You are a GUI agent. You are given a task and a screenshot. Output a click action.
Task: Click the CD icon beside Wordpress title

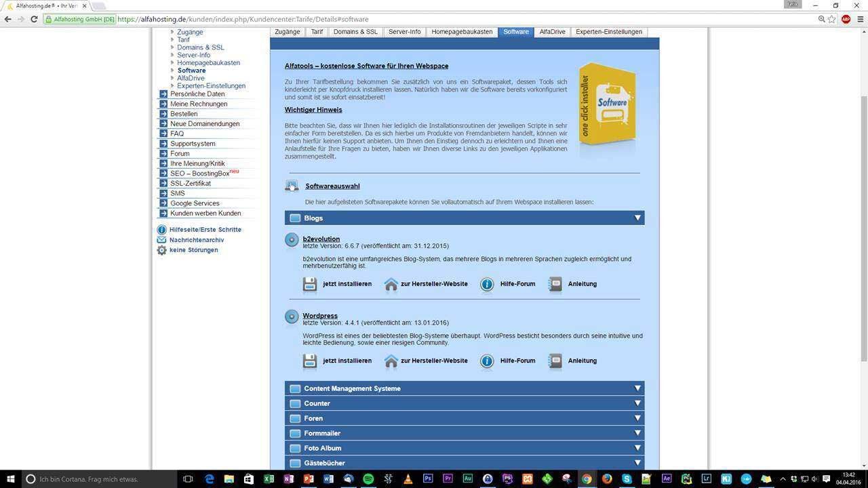pyautogui.click(x=292, y=317)
